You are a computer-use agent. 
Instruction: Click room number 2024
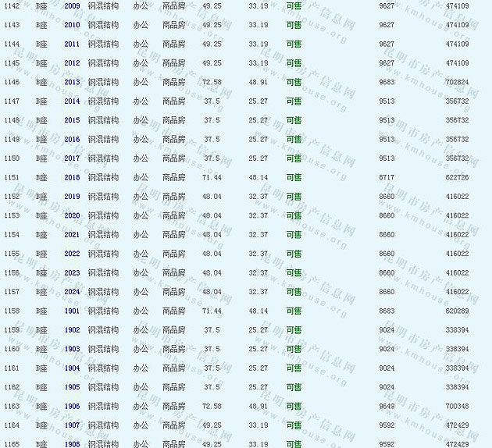pyautogui.click(x=72, y=292)
